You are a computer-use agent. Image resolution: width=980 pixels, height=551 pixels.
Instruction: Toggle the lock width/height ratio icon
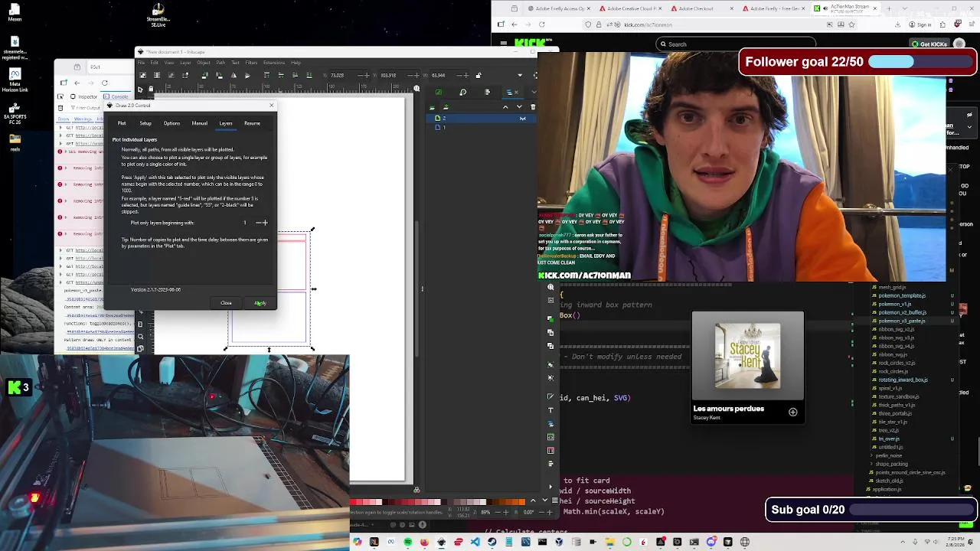tap(479, 76)
